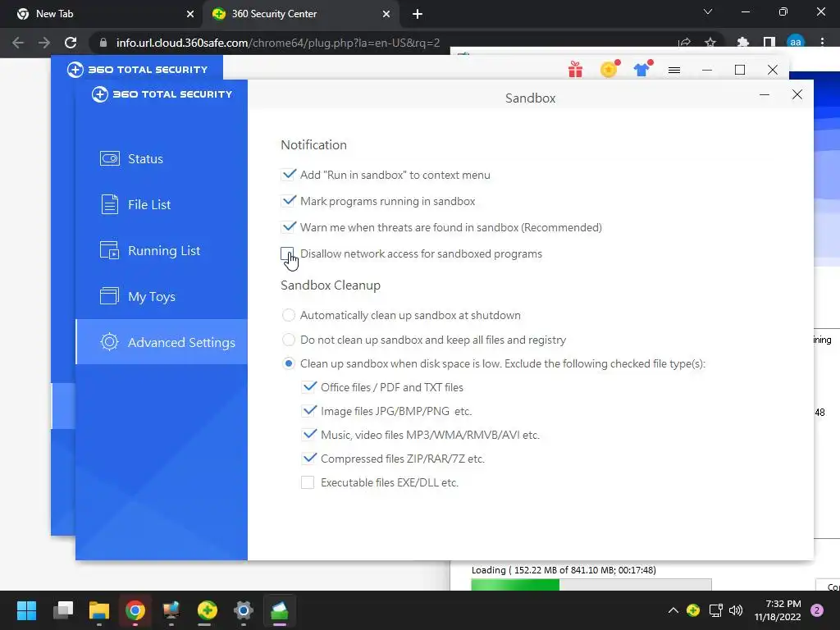Switch to the New Tab browser tab
The image size is (840, 630).
point(101,14)
